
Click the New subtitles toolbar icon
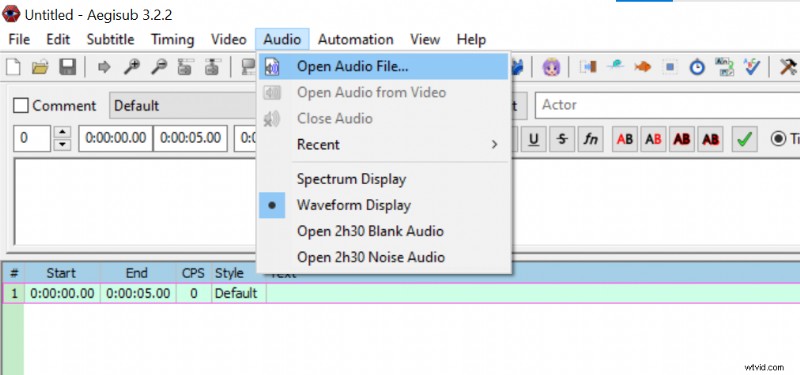click(13, 67)
